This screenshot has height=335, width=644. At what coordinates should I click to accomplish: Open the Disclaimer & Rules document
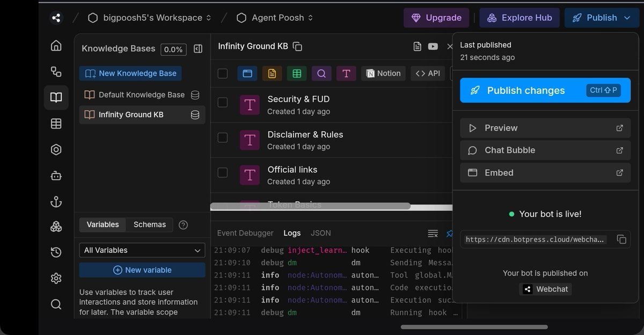click(305, 135)
